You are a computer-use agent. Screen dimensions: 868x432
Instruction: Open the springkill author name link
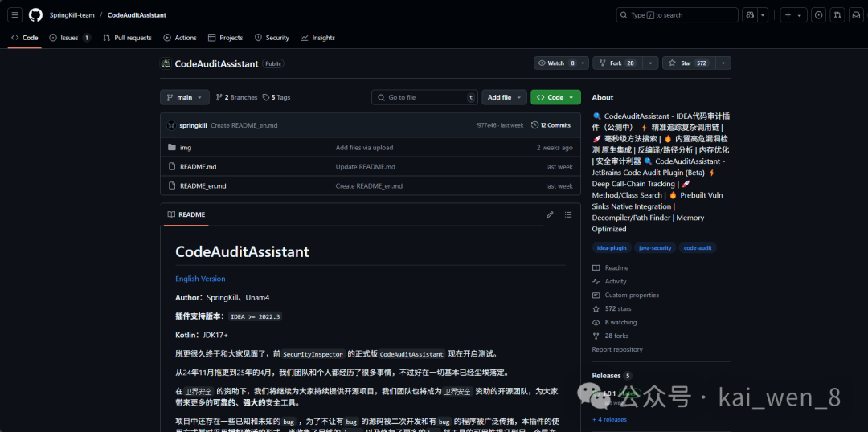pos(193,125)
